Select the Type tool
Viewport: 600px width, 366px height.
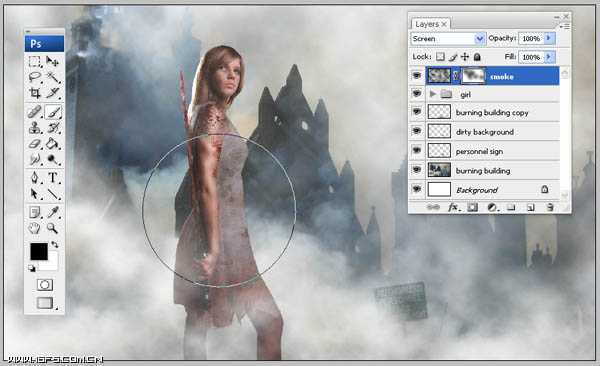[x=53, y=178]
